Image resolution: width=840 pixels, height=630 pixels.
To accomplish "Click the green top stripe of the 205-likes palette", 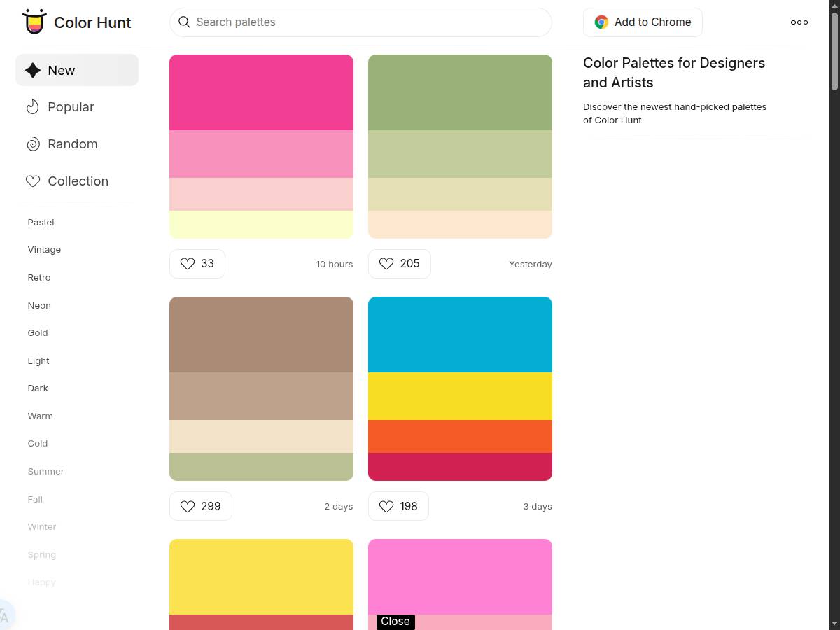I will point(460,91).
